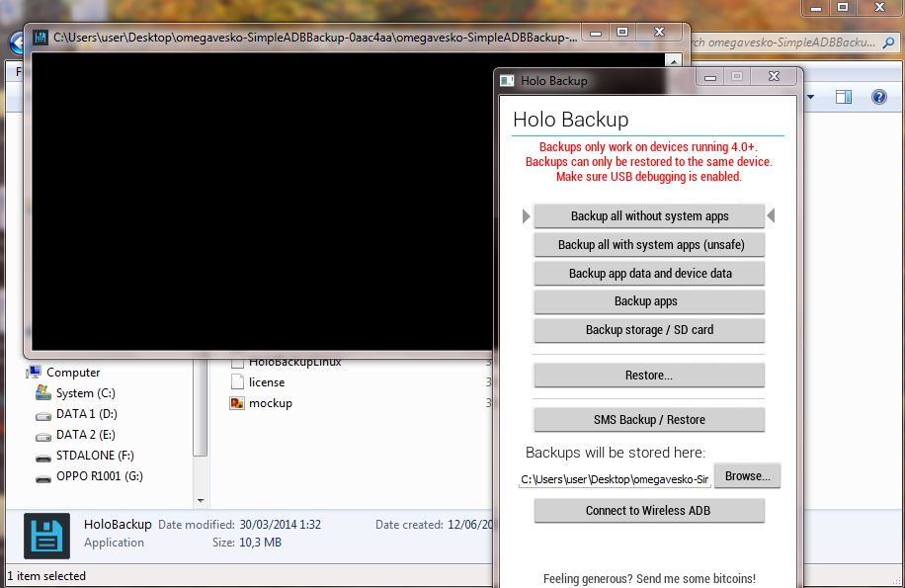Open Computer in the Explorer tree
Screen dimensions: 905x588
tap(73, 373)
